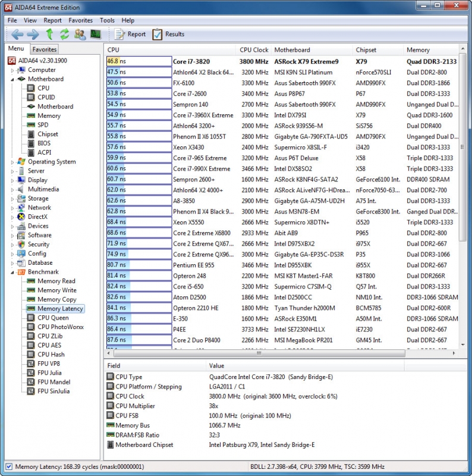Expand the Server tree node
This screenshot has height=476, width=472.
coord(12,171)
